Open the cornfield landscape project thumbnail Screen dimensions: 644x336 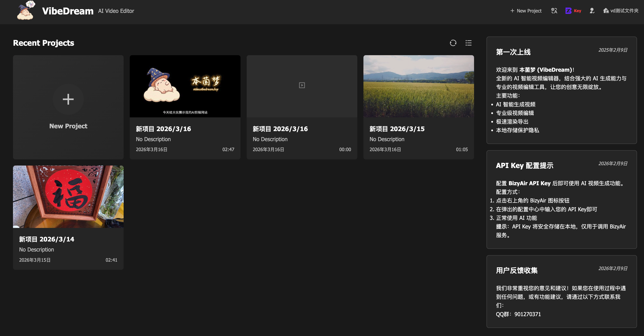(419, 86)
